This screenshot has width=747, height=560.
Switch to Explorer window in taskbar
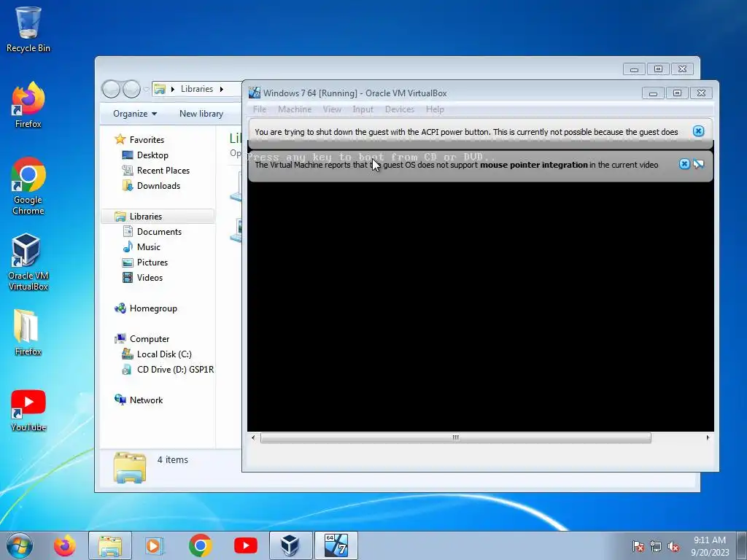[x=110, y=545]
